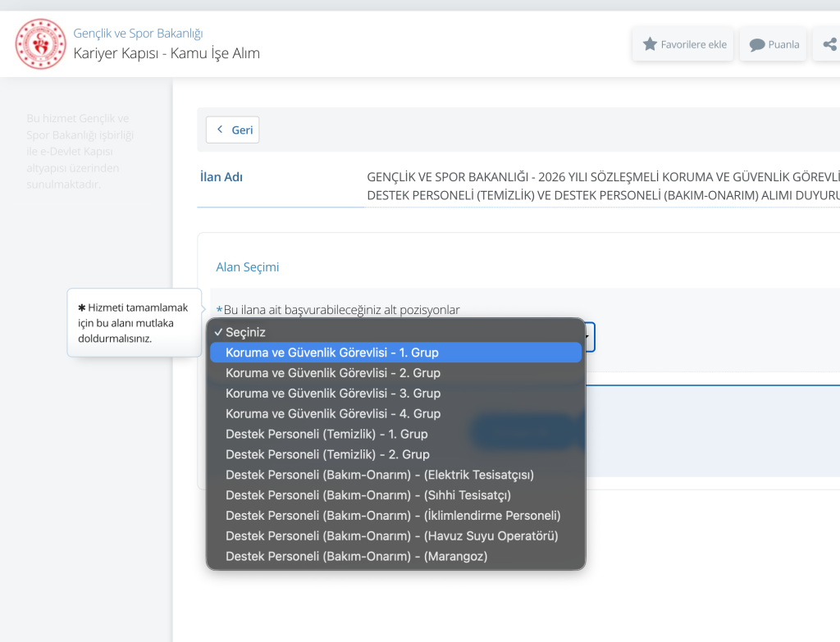Select Destek Personeli (Temizlik) - 1. Grup
Image resolution: width=840 pixels, height=642 pixels.
396,434
